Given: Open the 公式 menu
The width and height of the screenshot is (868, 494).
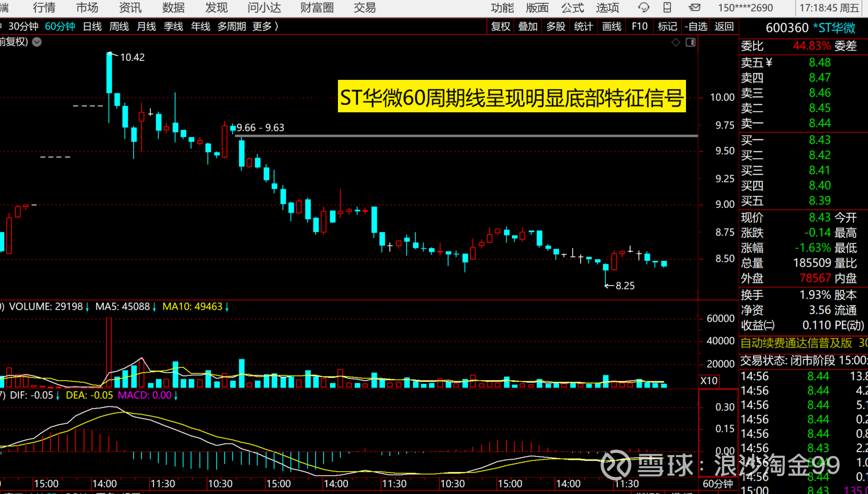Looking at the screenshot, I should point(573,7).
